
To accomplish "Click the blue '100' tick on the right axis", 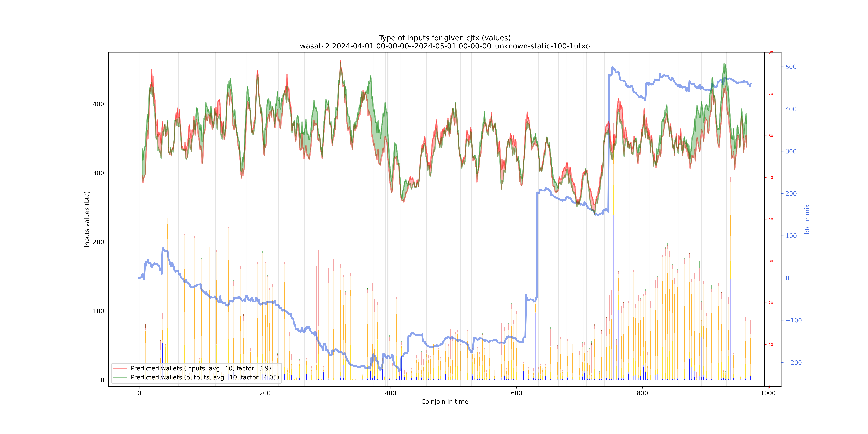I will [791, 236].
